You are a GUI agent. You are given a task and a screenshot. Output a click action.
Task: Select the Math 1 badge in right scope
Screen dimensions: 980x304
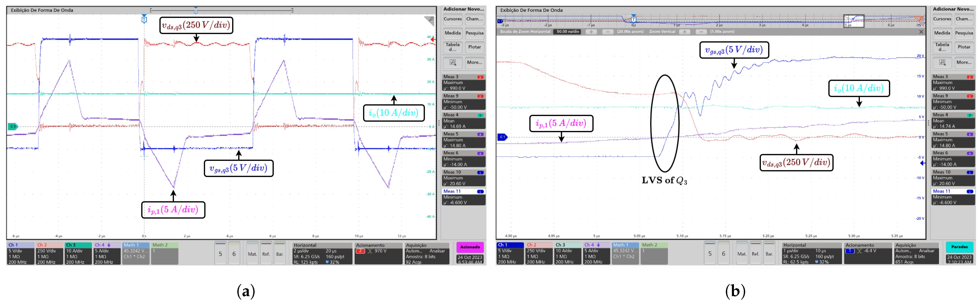(625, 253)
